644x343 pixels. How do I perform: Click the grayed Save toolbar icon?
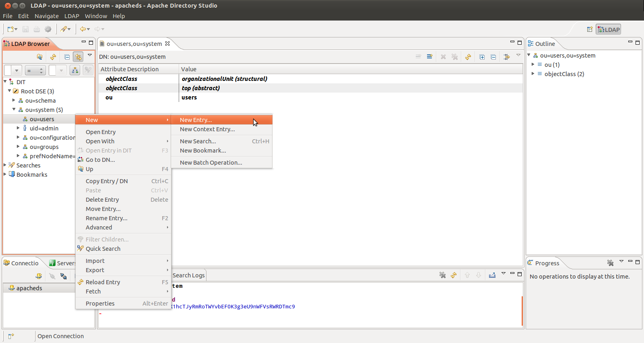coord(25,29)
